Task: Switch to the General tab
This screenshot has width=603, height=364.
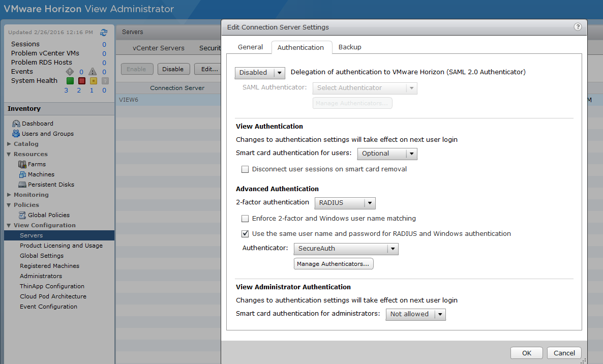Action: [x=251, y=47]
